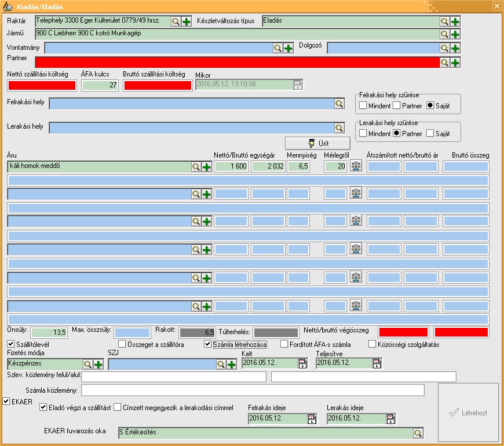Image resolution: width=504 pixels, height=446 pixels.
Task: Open the Partner search lookup
Action: [444, 63]
